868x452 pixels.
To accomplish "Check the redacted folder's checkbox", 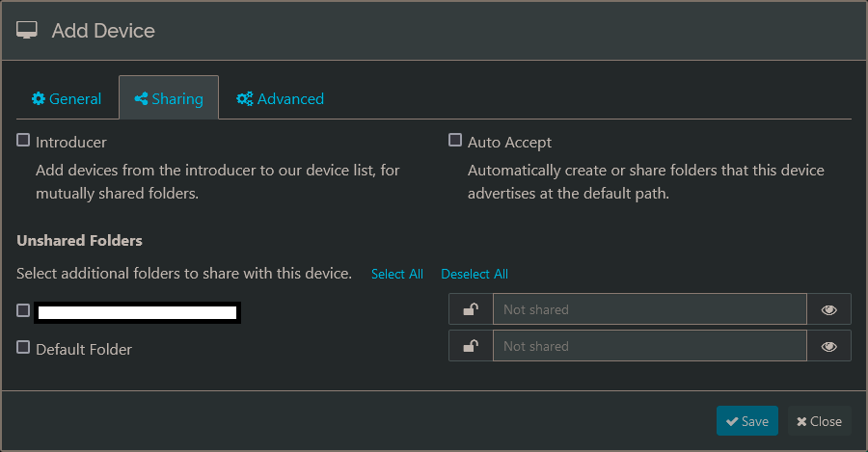I will click(23, 310).
